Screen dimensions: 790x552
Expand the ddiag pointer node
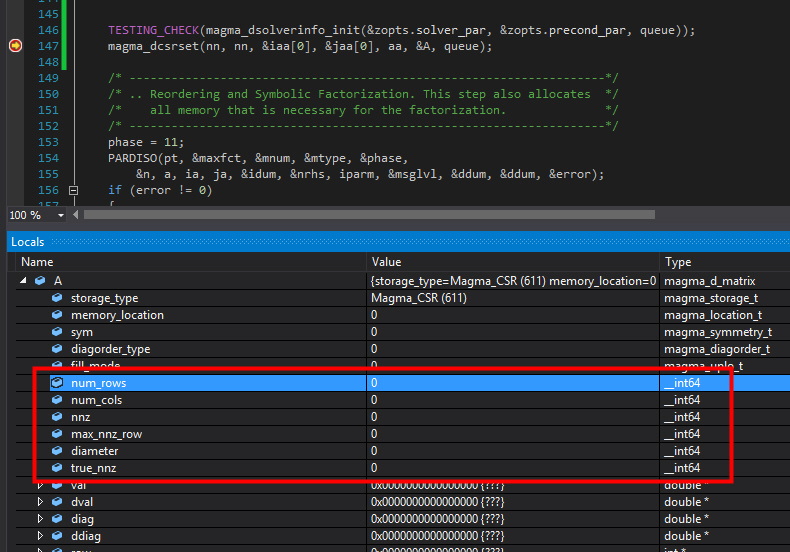40,536
